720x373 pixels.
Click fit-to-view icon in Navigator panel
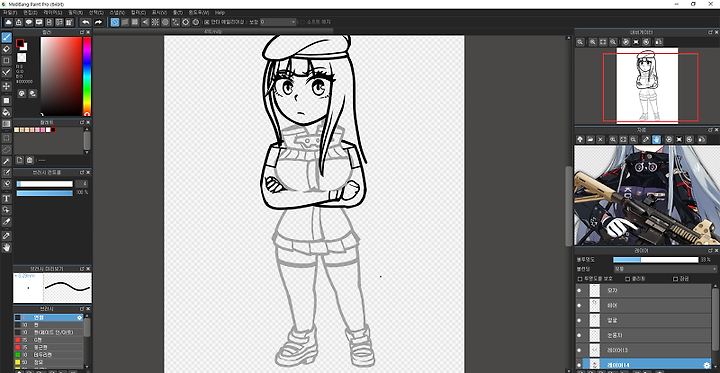603,42
